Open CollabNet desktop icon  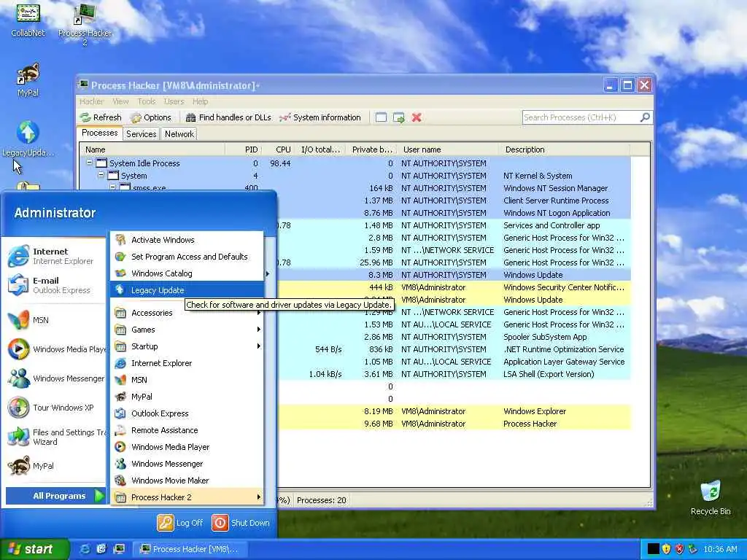(x=28, y=20)
